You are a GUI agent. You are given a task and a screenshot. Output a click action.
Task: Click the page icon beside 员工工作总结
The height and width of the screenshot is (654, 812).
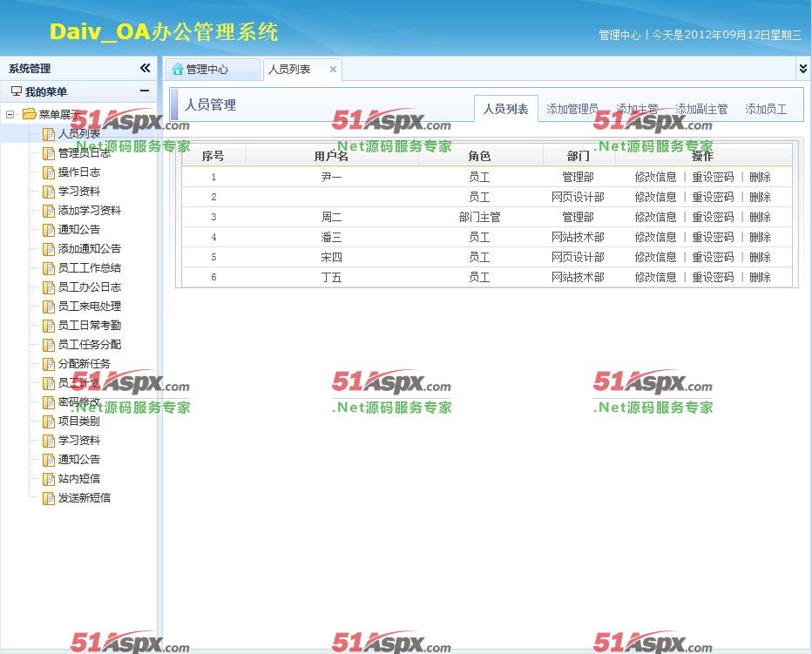[48, 268]
